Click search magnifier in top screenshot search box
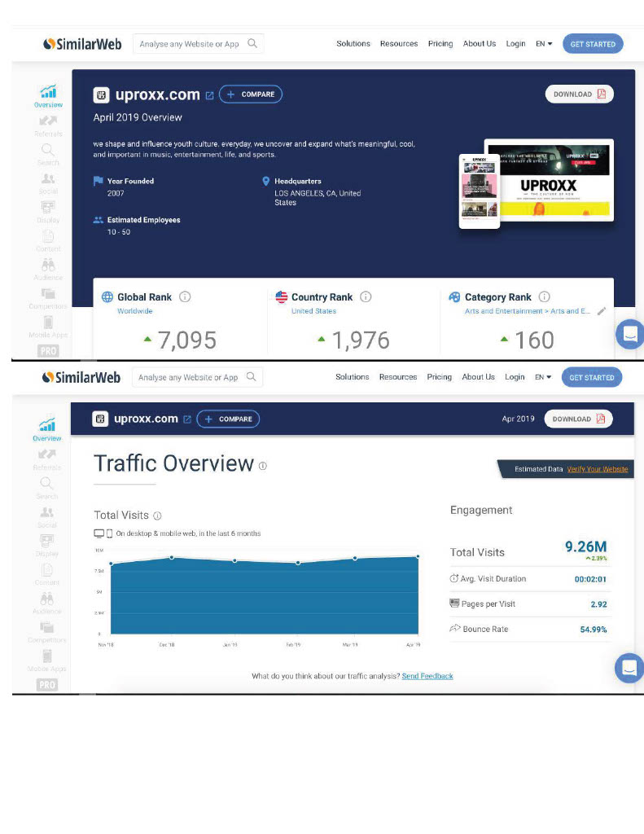Screen dimensions: 644x834 click(252, 44)
